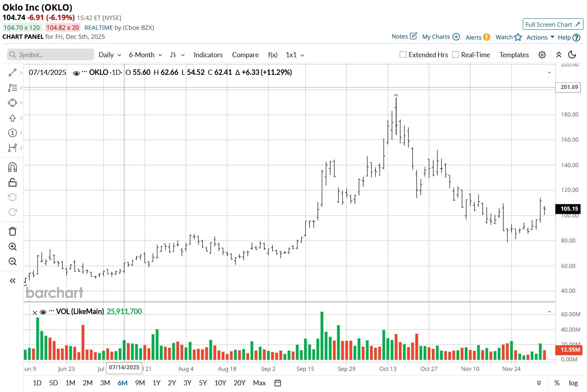Click the Notes edit icon
This screenshot has width=587, height=392.
pyautogui.click(x=413, y=36)
